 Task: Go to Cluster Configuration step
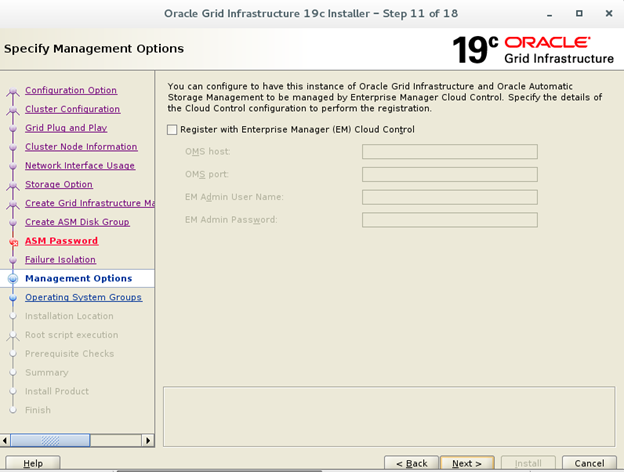pyautogui.click(x=72, y=109)
